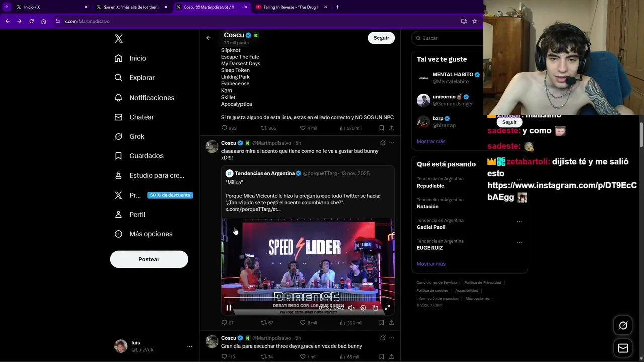The height and width of the screenshot is (362, 644).
Task: Switch to the Falling In Reverse tab
Action: [x=292, y=7]
